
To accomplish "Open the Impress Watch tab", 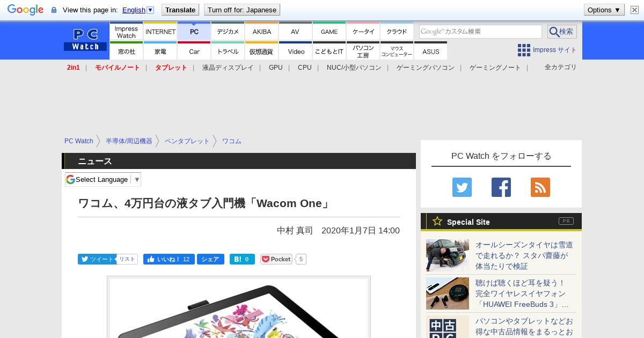I will (x=126, y=31).
